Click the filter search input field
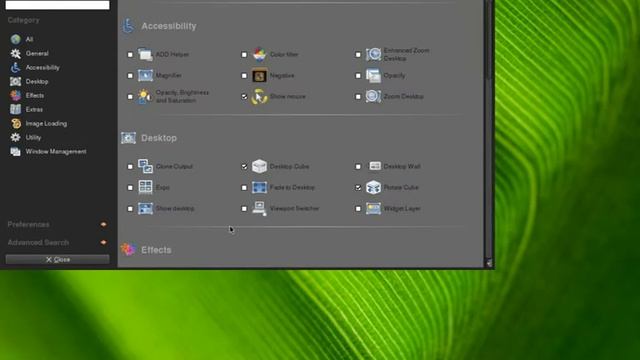The image size is (640, 360). pyautogui.click(x=58, y=5)
